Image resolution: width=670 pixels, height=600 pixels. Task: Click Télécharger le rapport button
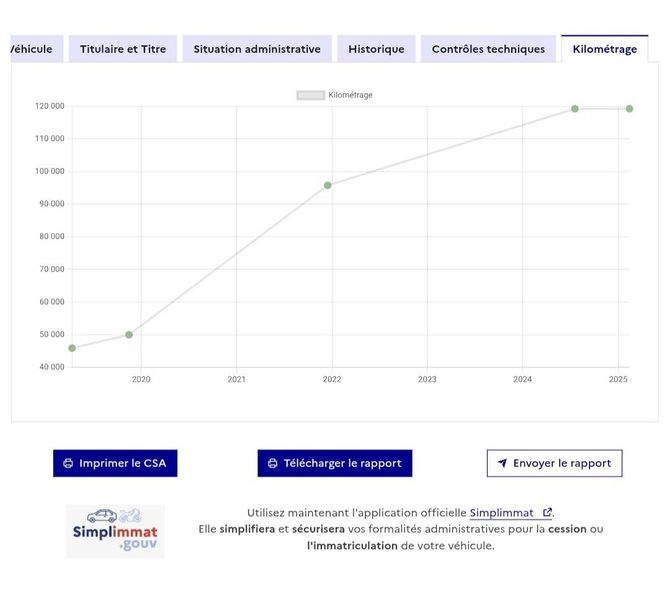click(335, 463)
